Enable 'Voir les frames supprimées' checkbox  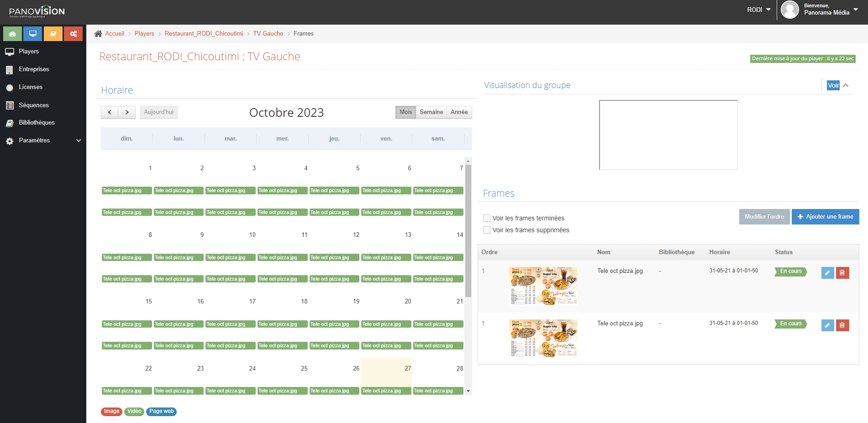tap(487, 230)
